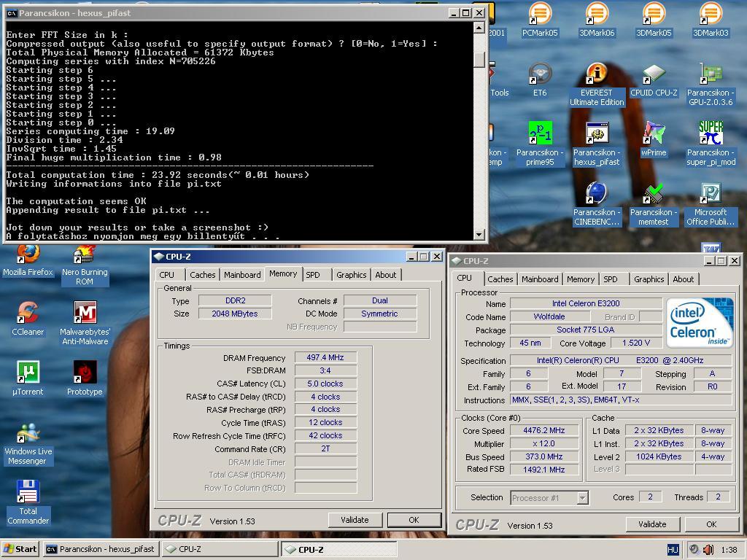Click the Rated FSB value 1492.1 MHz
The width and height of the screenshot is (747, 560).
pyautogui.click(x=544, y=469)
